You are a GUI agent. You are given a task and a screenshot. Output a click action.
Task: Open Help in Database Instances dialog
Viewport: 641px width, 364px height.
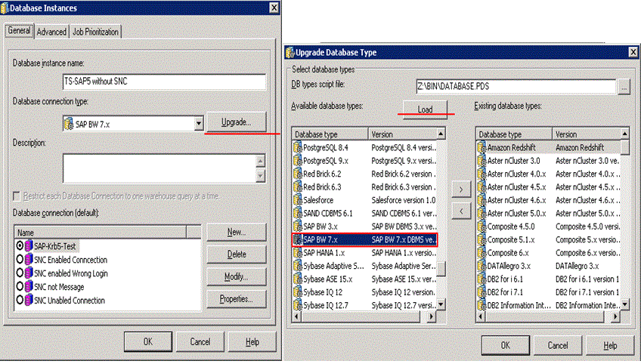click(x=252, y=341)
